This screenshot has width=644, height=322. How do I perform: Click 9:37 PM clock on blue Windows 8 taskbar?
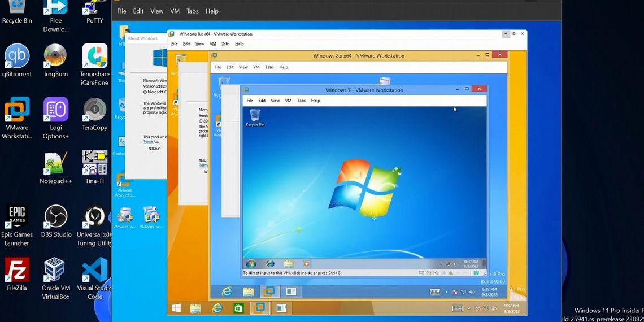tap(489, 292)
